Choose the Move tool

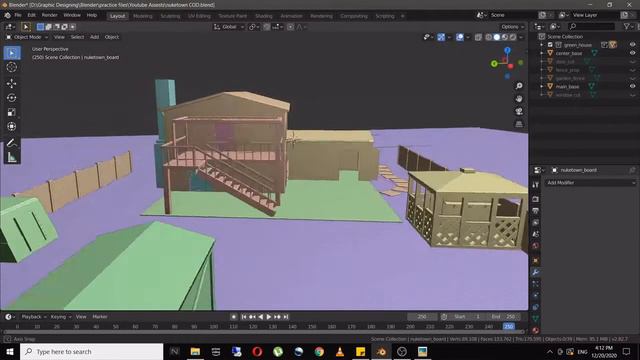tap(12, 83)
